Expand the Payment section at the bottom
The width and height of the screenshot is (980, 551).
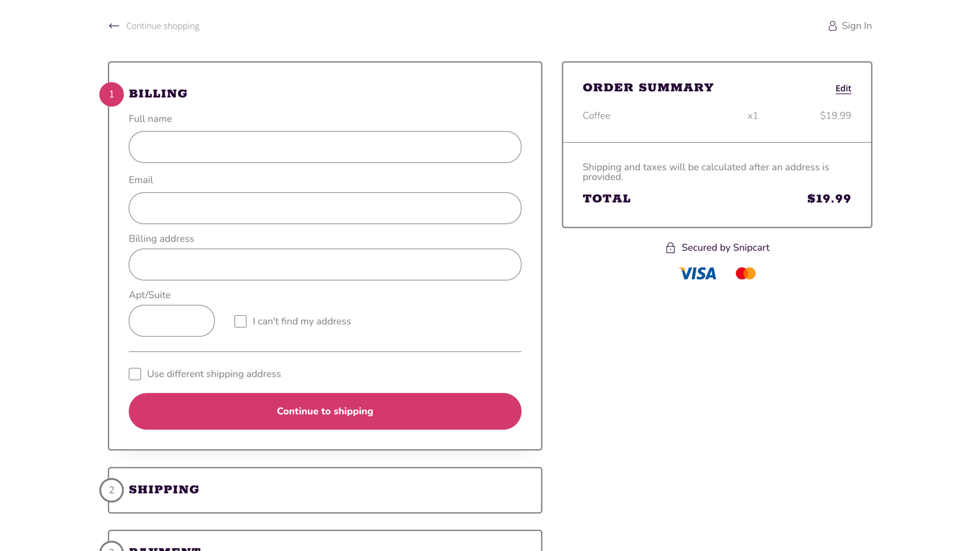(164, 547)
